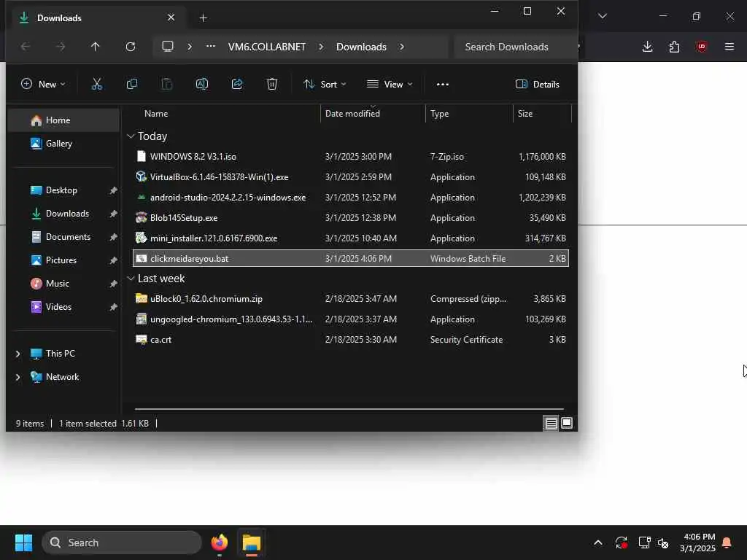747x560 pixels.
Task: Click the Refresh button in the navigation bar
Action: coord(130,47)
